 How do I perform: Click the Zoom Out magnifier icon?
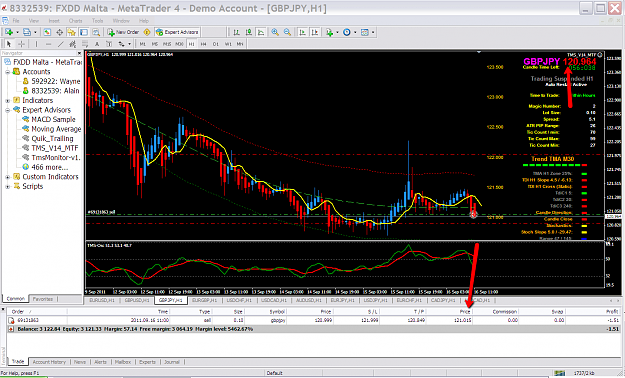coord(287,32)
